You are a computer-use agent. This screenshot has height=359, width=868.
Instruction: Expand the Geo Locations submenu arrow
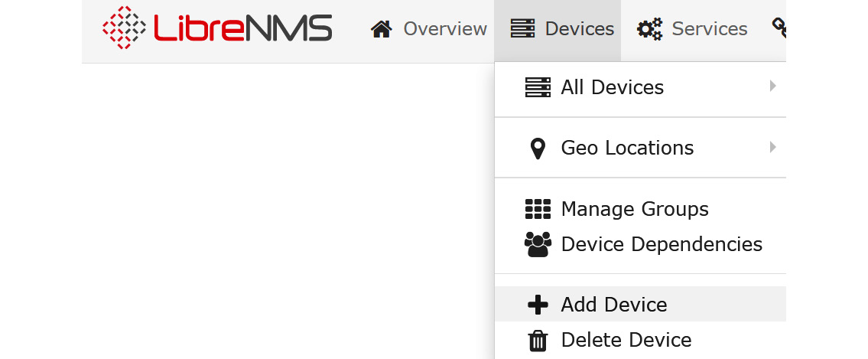tap(772, 147)
